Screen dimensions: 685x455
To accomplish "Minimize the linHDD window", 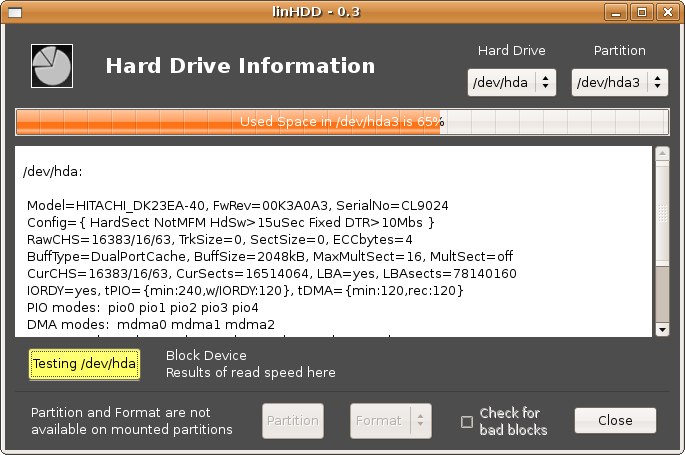I will 619,12.
